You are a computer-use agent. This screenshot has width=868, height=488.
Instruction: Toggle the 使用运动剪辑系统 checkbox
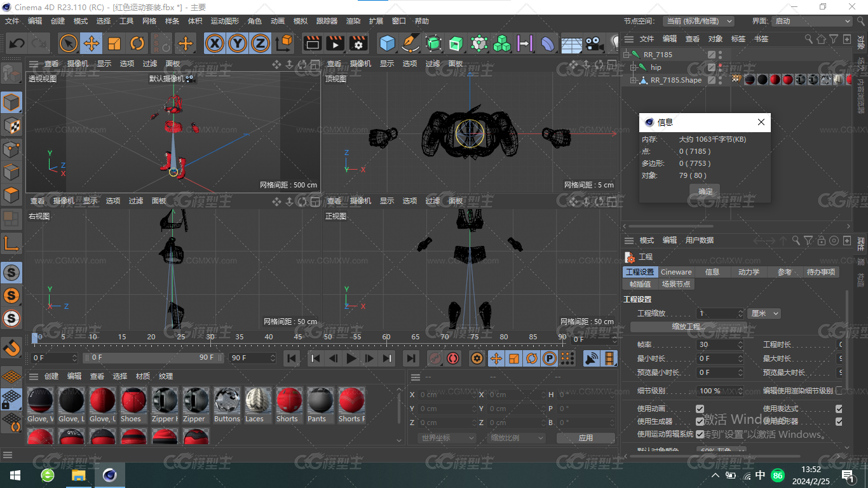pyautogui.click(x=700, y=434)
